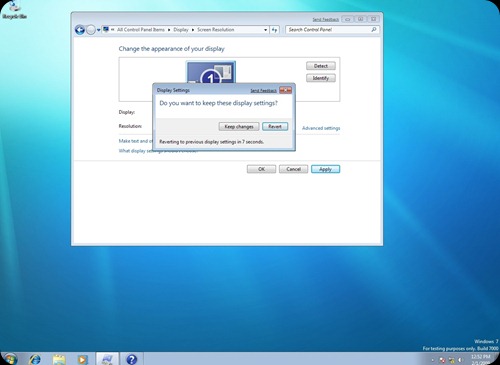The image size is (500, 365).
Task: Maximize the Control Panel window
Action: click(360, 19)
